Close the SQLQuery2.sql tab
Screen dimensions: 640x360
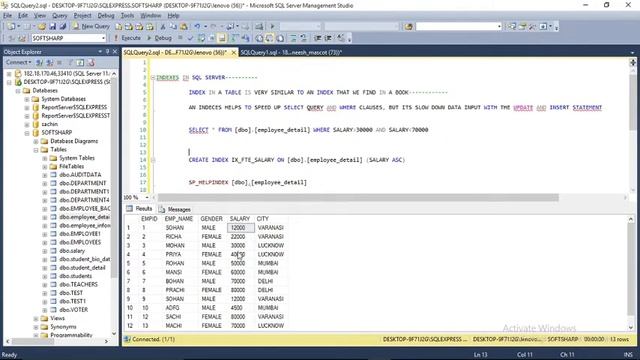click(233, 53)
